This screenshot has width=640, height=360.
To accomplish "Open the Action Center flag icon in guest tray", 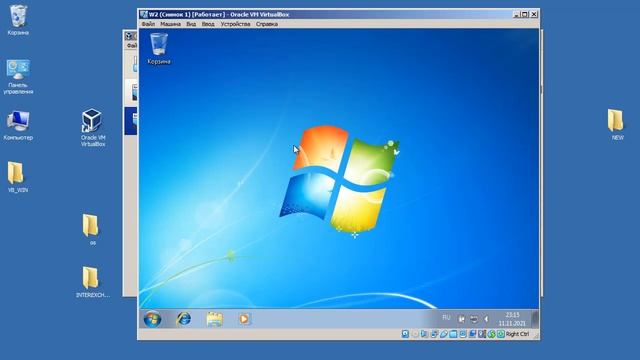I will pos(462,319).
